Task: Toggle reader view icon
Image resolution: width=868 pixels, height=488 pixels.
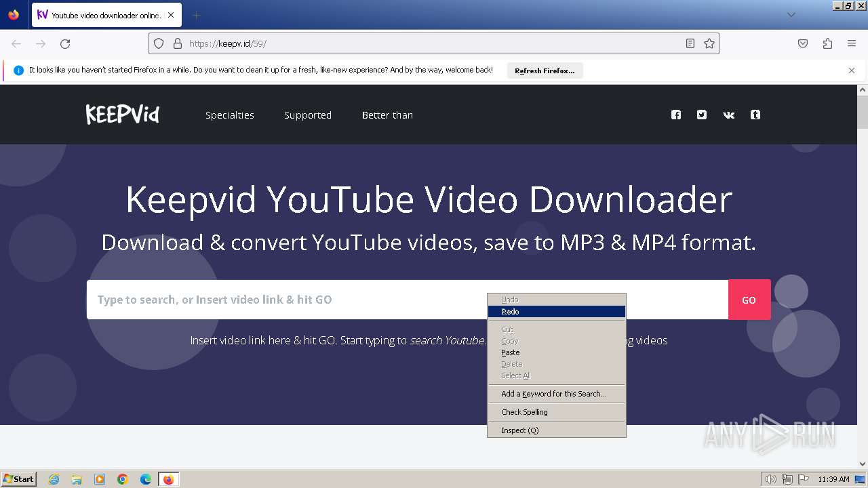Action: click(690, 43)
